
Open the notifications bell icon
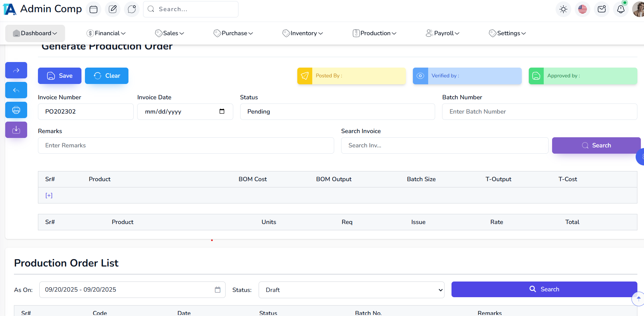[621, 9]
